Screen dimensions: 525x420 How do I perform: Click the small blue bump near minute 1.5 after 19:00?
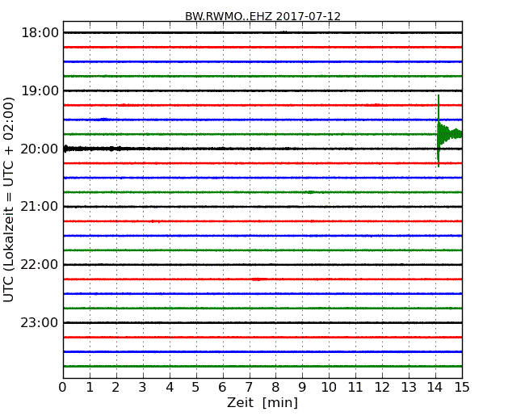tap(104, 119)
